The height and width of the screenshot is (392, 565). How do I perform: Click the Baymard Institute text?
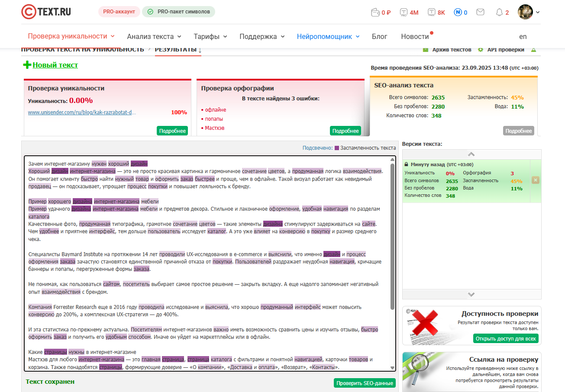[x=82, y=254]
